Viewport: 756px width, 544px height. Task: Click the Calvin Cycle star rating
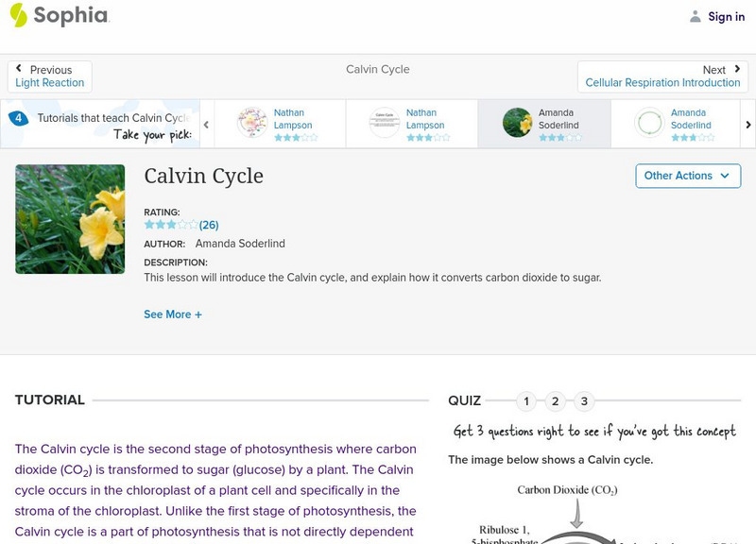[x=170, y=225]
